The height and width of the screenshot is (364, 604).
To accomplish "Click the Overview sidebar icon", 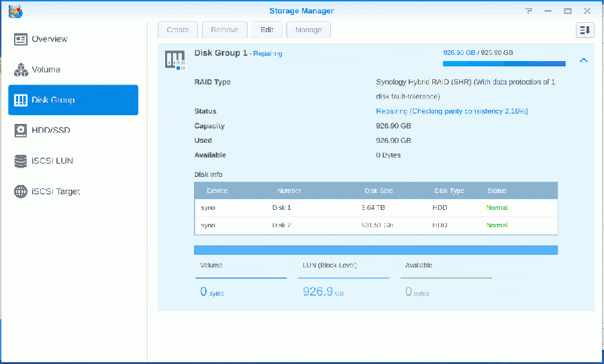I will pos(21,40).
